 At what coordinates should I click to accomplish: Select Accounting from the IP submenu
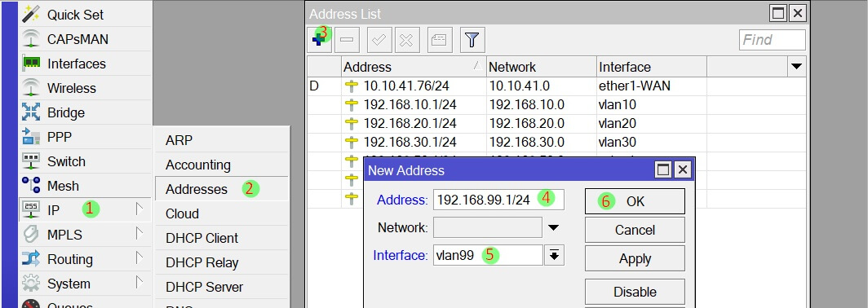point(221,165)
